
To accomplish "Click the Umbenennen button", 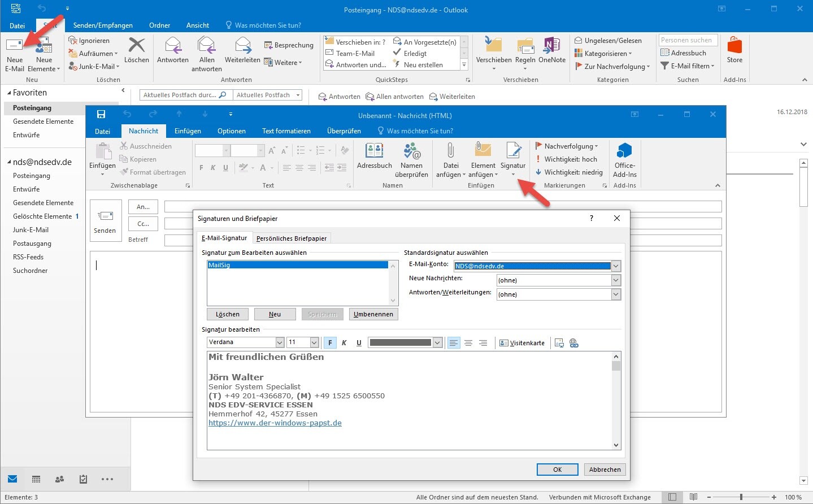I will coord(373,314).
